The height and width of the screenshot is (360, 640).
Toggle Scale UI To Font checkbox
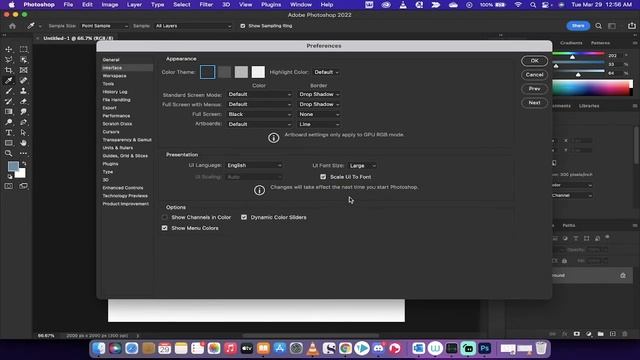tap(323, 177)
